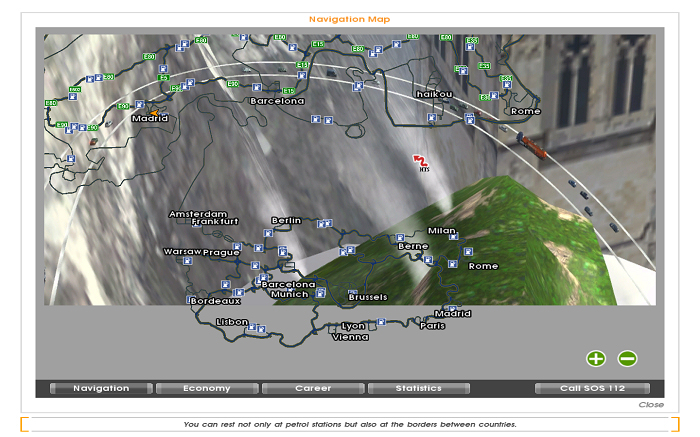
Task: Click the Milan city label
Action: (x=442, y=231)
